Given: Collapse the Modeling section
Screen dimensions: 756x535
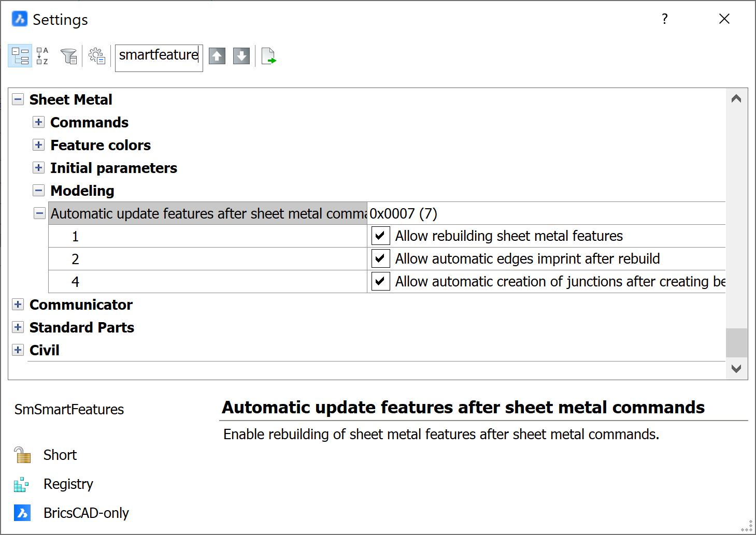Looking at the screenshot, I should (x=38, y=191).
